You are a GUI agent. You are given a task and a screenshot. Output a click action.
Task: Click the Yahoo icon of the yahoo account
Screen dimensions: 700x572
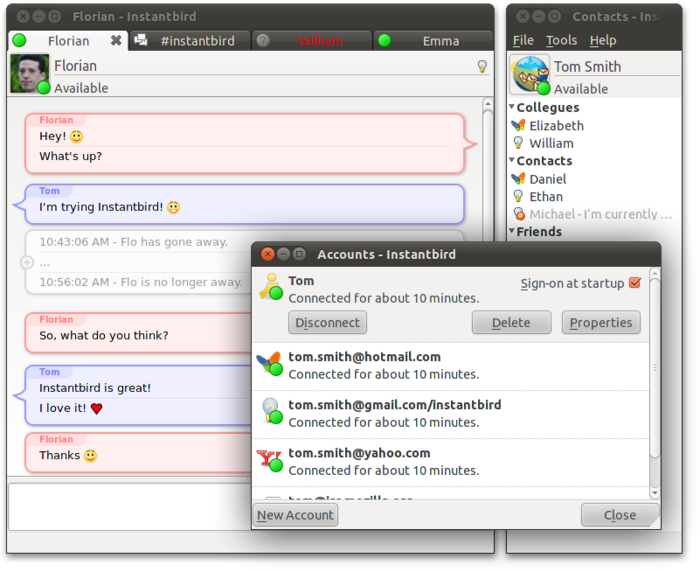(270, 461)
